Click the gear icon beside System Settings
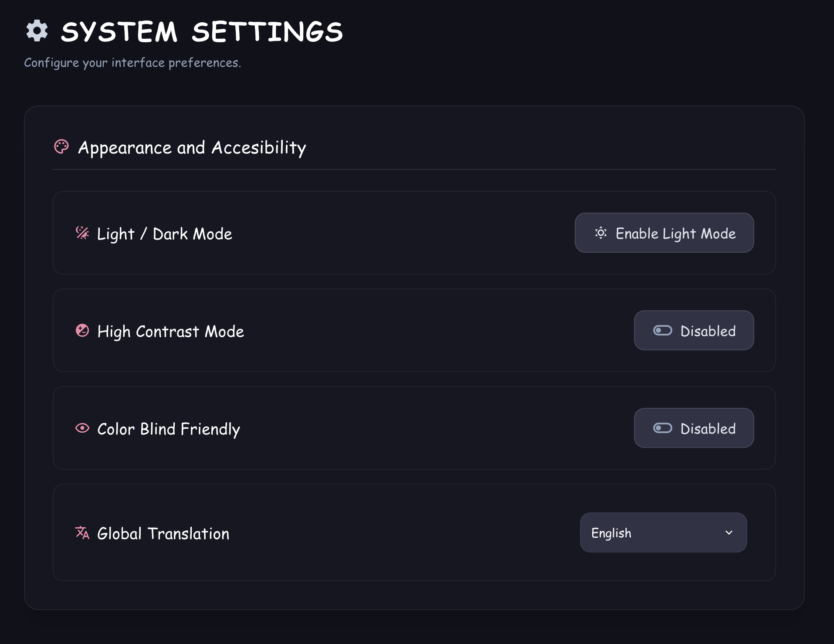Screen dimensions: 834x644 [x=37, y=31]
